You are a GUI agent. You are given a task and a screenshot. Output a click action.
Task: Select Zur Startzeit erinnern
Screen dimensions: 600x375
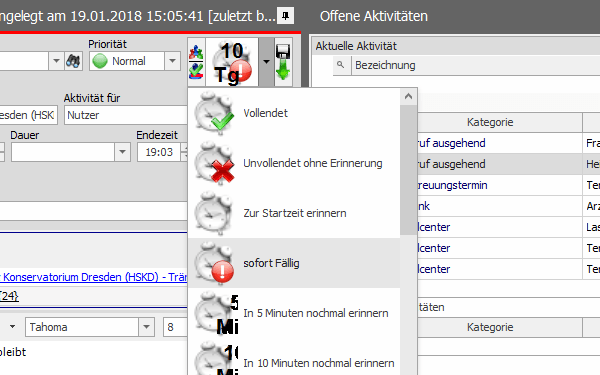[x=294, y=213]
